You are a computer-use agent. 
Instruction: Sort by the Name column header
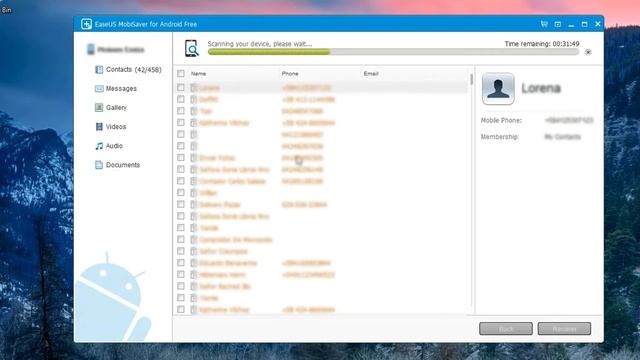point(198,74)
